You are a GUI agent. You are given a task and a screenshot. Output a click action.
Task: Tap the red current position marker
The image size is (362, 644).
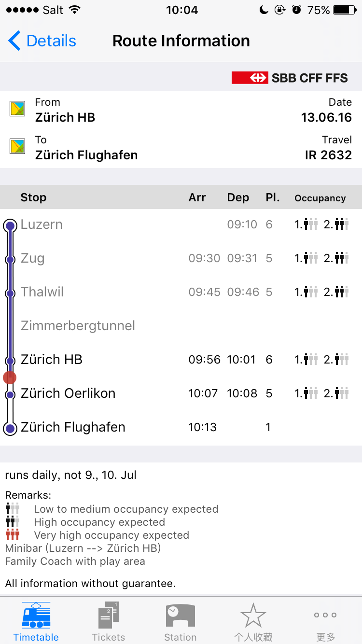pyautogui.click(x=10, y=378)
